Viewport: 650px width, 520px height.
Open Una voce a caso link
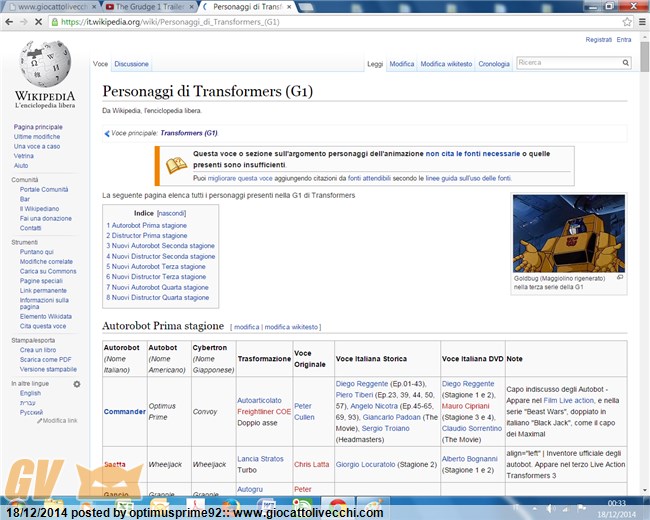pos(37,146)
